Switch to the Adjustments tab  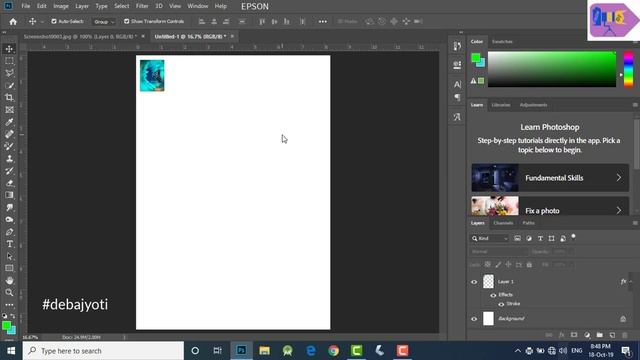point(533,105)
